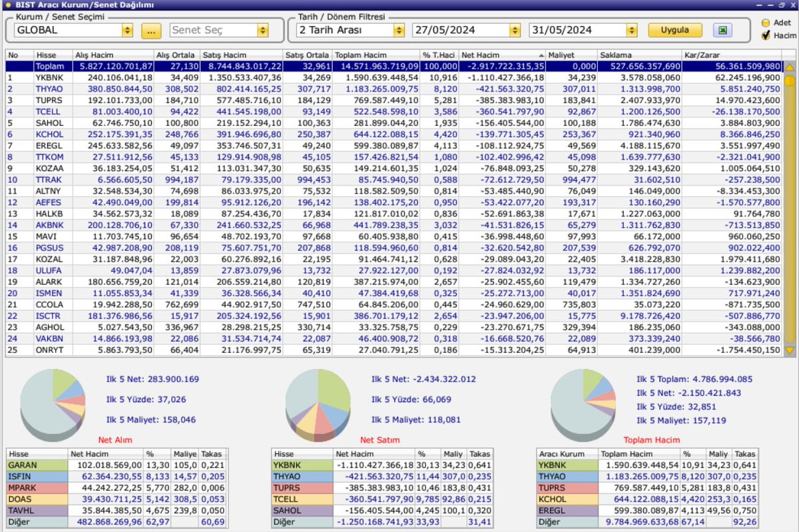799x532 pixels.
Task: Sort by the Saklama column header
Action: 639,55
